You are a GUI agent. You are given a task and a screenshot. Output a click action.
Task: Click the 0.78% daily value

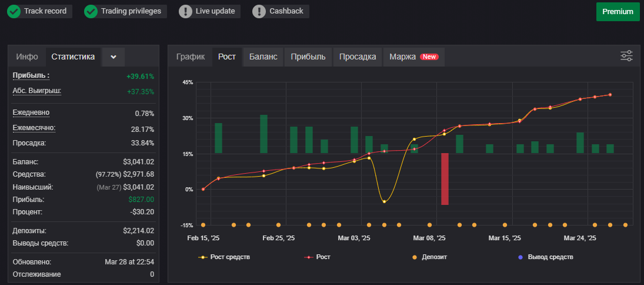pyautogui.click(x=145, y=114)
